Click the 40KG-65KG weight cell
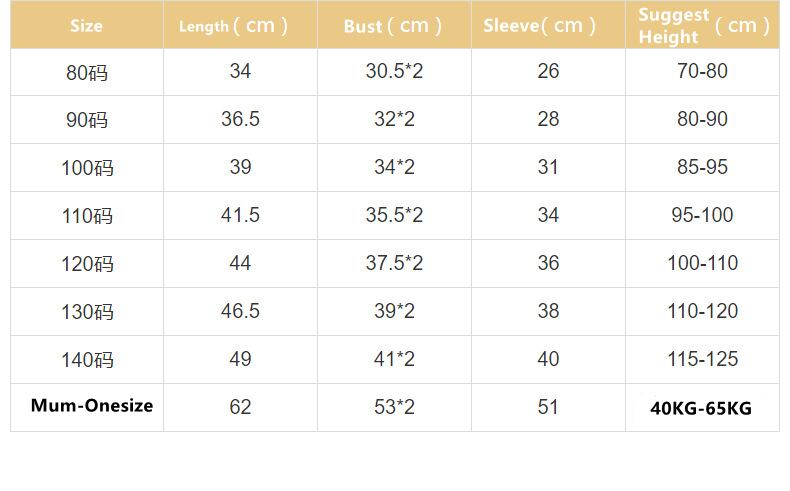790x491 pixels. (700, 408)
